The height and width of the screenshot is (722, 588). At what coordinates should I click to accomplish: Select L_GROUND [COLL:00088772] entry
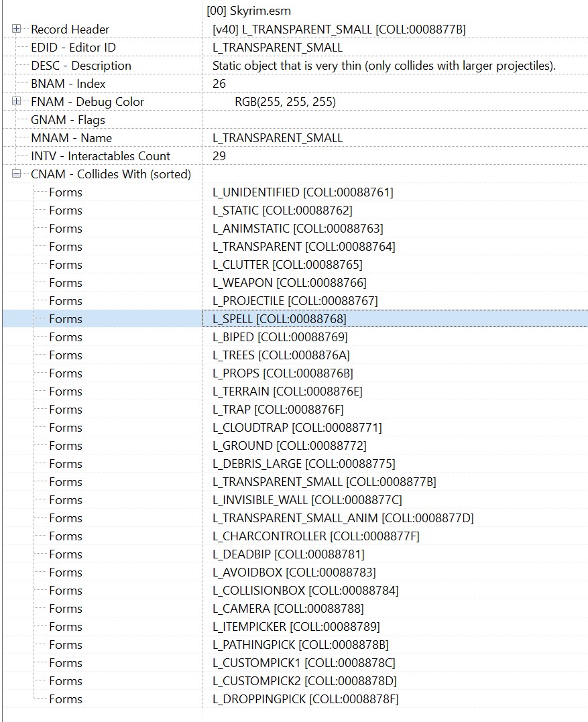(290, 446)
